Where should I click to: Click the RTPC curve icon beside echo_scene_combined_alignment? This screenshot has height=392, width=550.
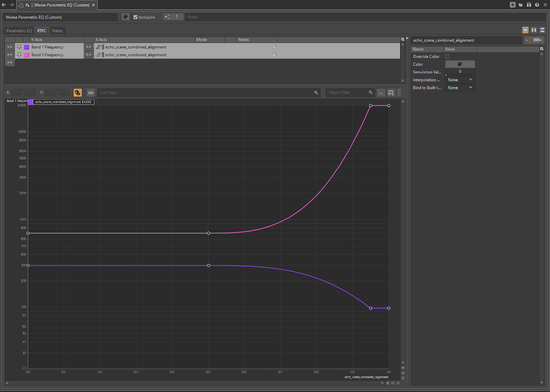click(99, 47)
